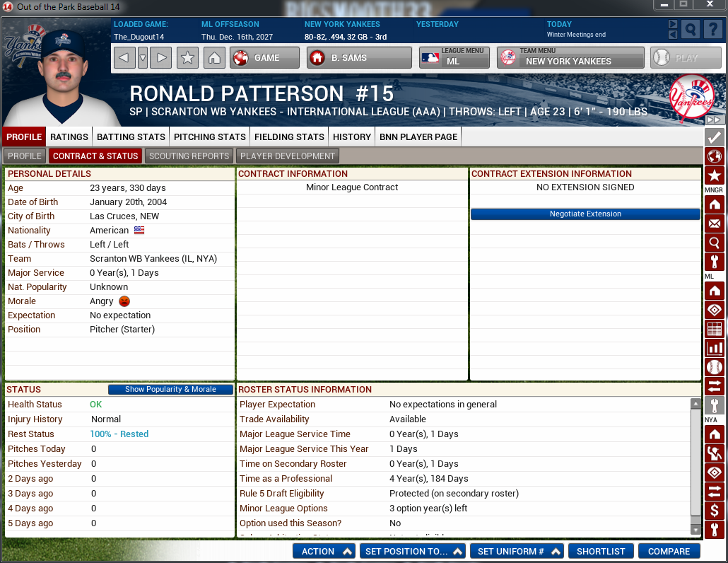
Task: Click Show Popularity & Morale button
Action: pos(170,390)
